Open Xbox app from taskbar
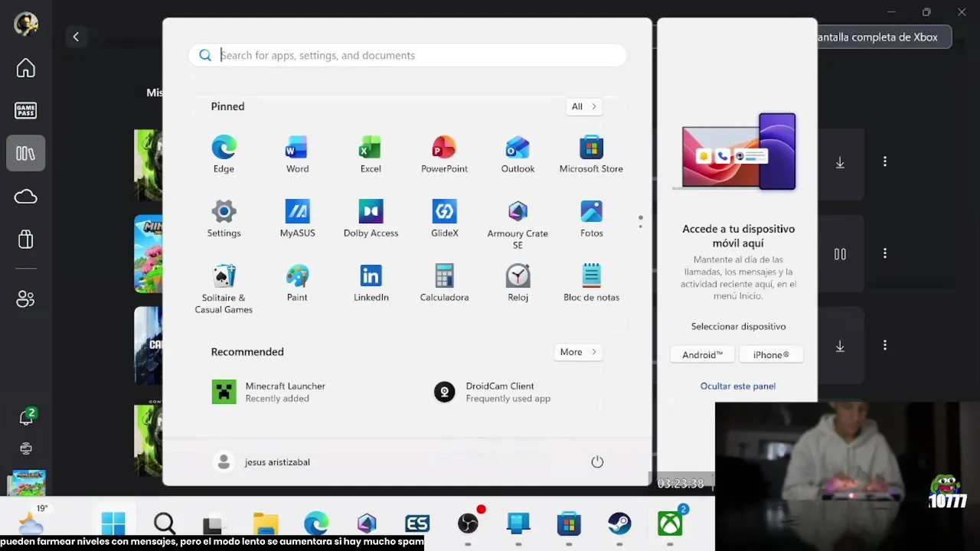This screenshot has height=551, width=980. tap(670, 524)
